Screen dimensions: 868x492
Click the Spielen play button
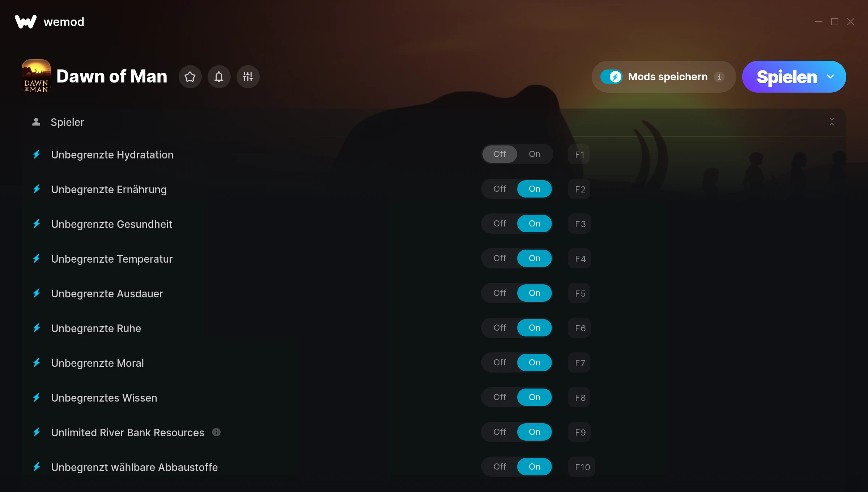tap(787, 77)
